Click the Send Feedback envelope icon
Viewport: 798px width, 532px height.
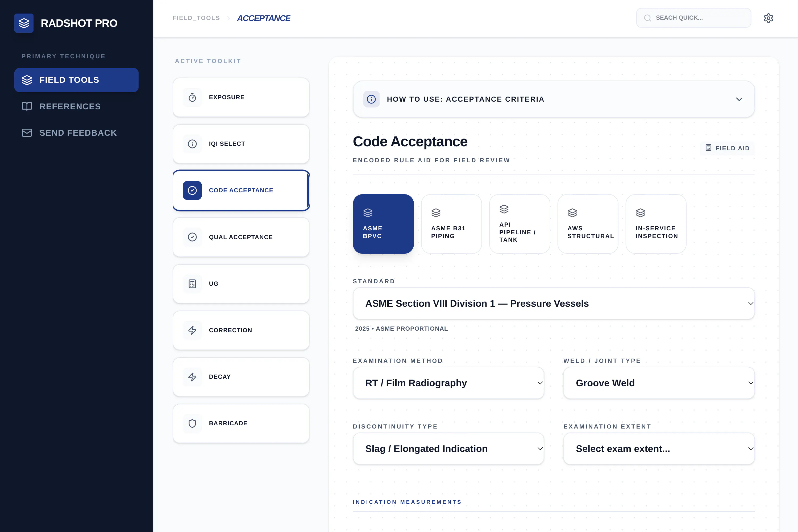tap(27, 133)
